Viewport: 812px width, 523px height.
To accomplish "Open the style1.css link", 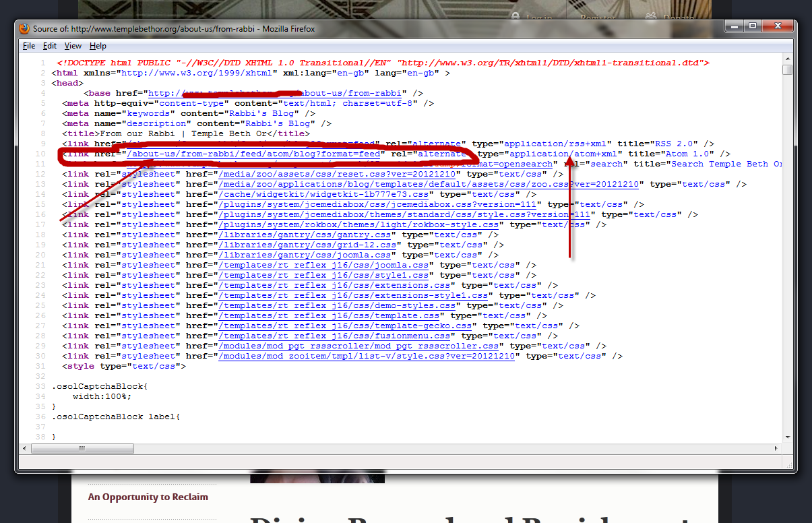I will 324,275.
